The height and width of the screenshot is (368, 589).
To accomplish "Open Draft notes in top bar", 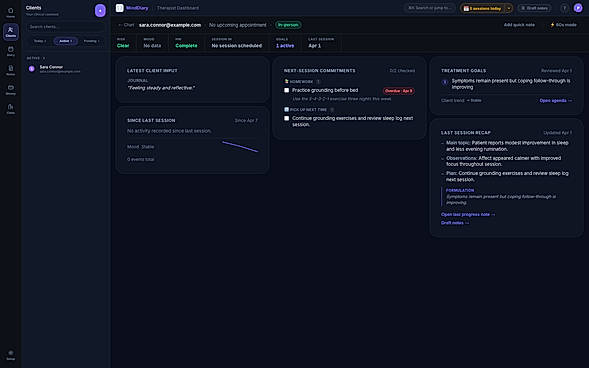I will coord(534,8).
